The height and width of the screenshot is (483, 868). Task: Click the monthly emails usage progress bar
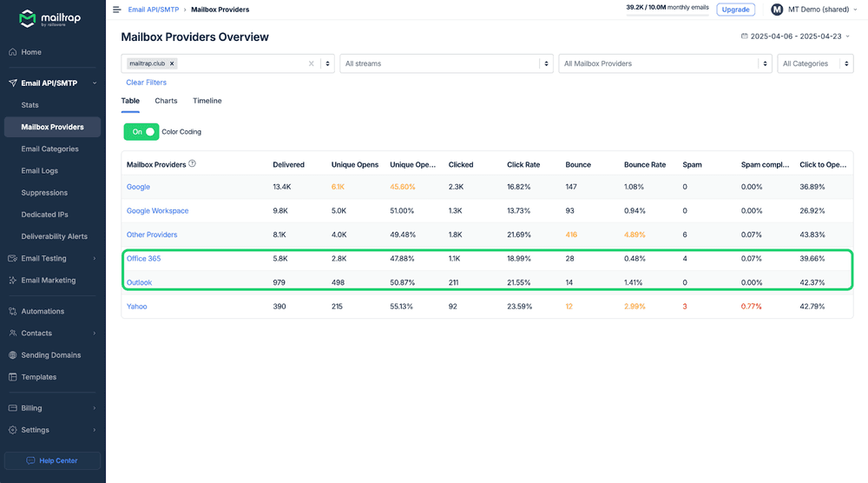667,15
